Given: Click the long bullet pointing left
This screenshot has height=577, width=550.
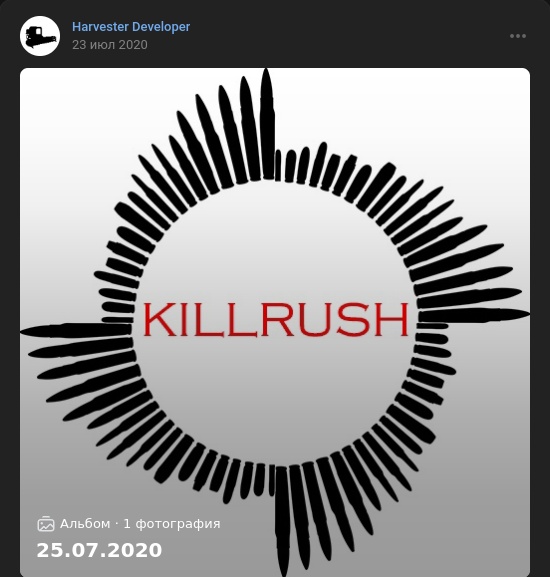Looking at the screenshot, I should pos(76,330).
